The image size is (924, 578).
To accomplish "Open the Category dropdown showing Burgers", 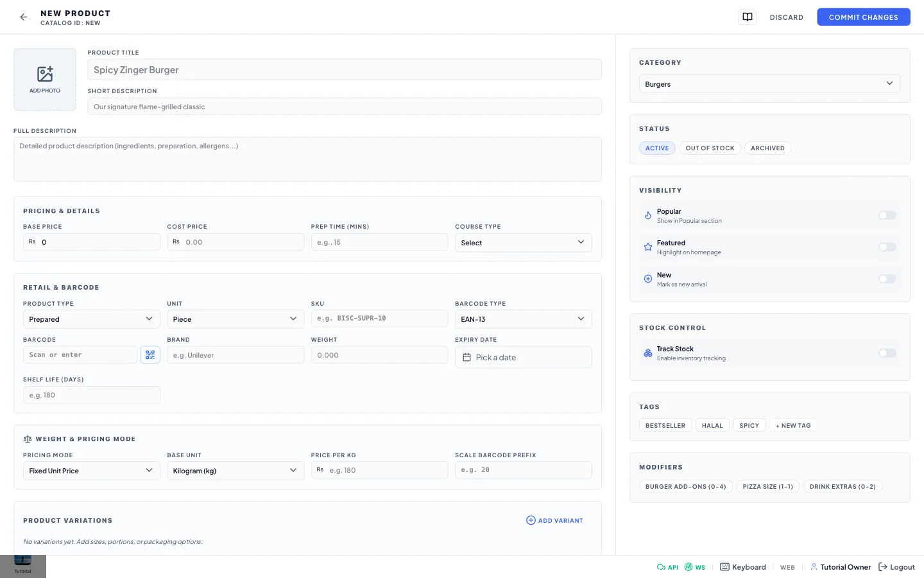I will pyautogui.click(x=769, y=84).
